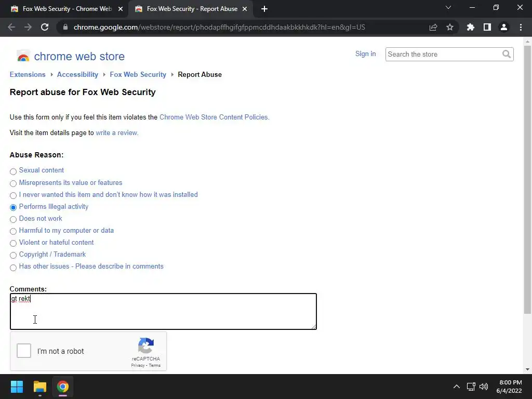The height and width of the screenshot is (399, 532).
Task: Click chrome web store title text
Action: [79, 56]
